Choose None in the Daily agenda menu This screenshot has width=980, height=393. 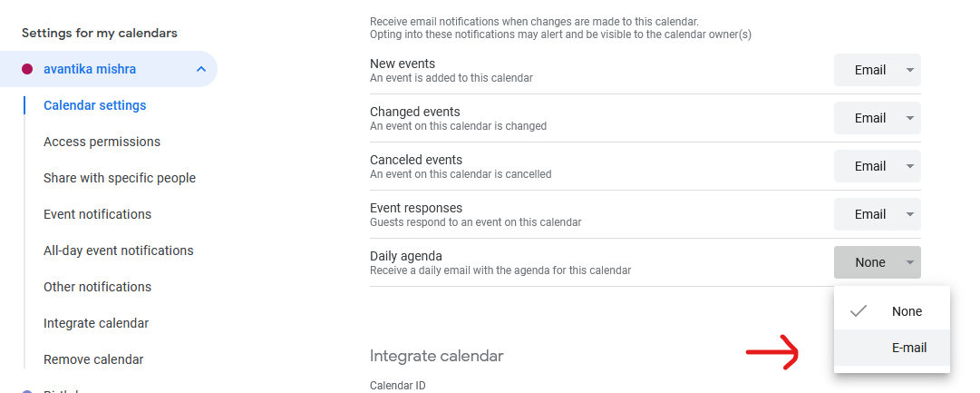click(x=907, y=311)
